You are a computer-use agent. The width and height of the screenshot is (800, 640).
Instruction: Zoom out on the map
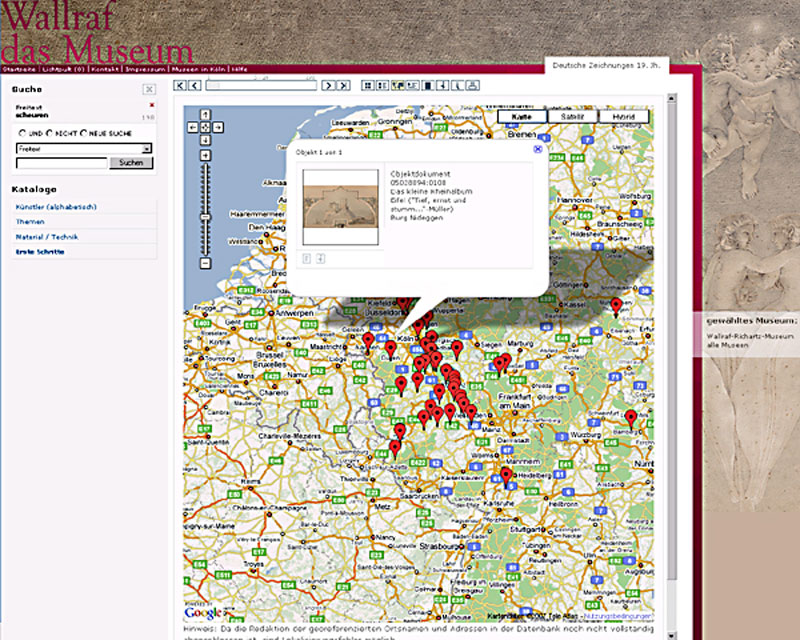click(x=205, y=263)
